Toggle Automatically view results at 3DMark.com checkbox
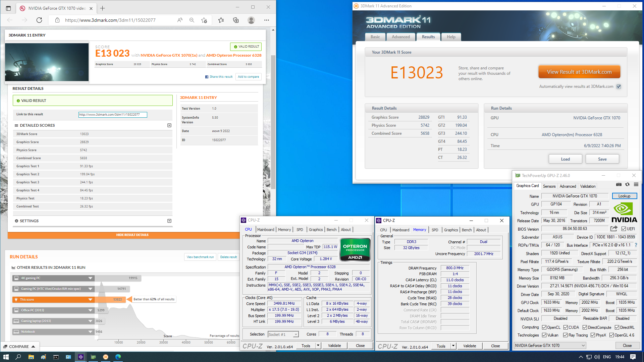The height and width of the screenshot is (362, 644). pyautogui.click(x=619, y=86)
